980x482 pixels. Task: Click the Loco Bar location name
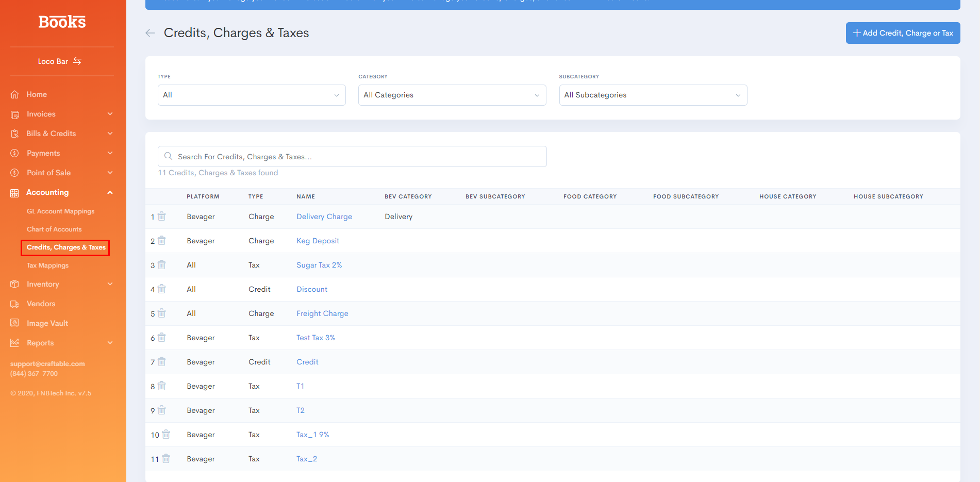coord(53,61)
